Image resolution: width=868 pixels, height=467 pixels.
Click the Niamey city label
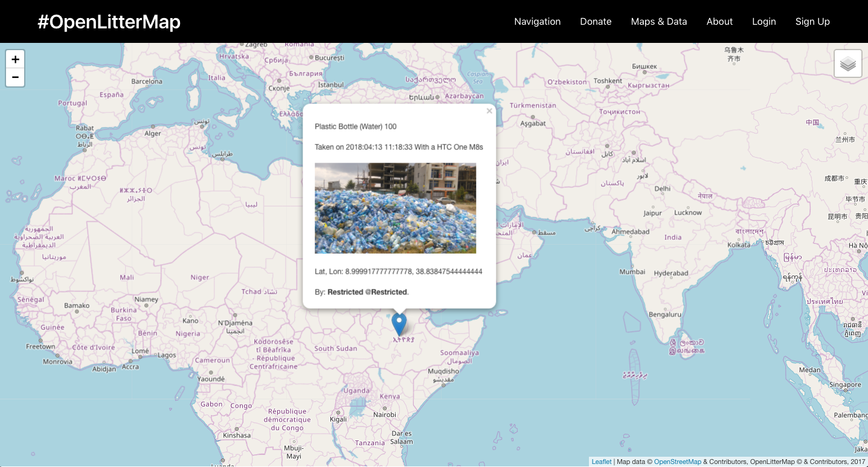[x=146, y=299]
